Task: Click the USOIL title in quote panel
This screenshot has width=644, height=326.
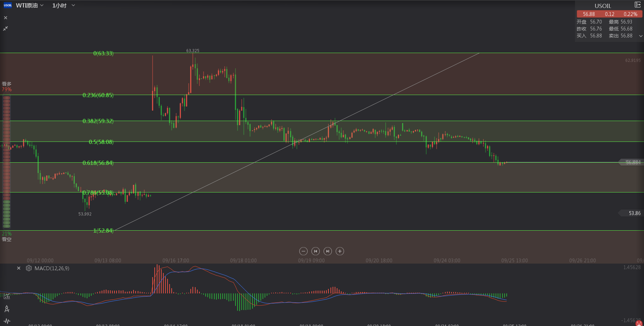Action: coord(603,6)
